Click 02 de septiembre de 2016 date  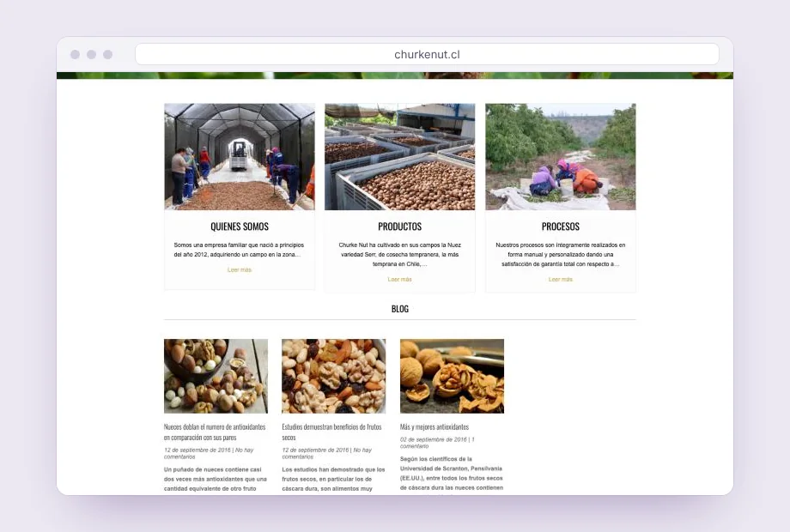434,439
